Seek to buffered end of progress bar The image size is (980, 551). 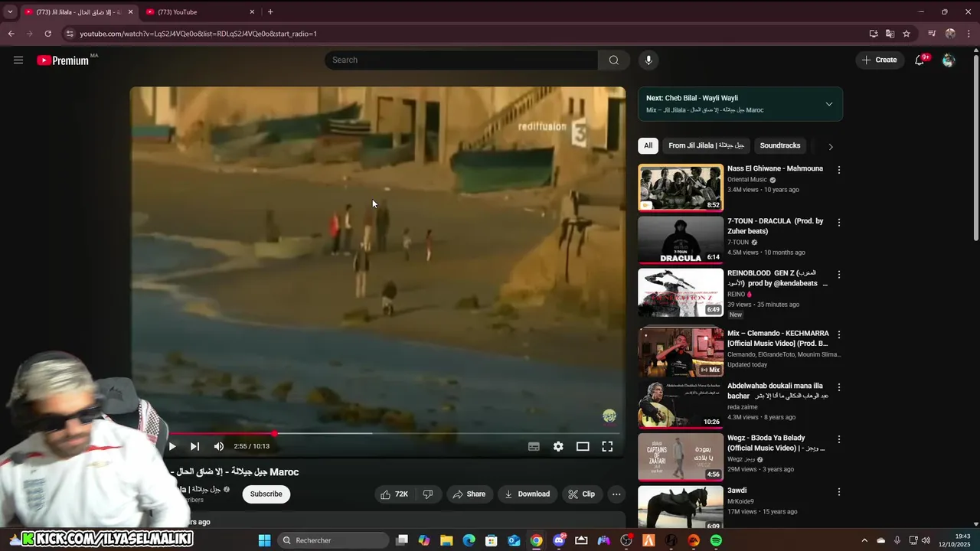[x=372, y=433]
